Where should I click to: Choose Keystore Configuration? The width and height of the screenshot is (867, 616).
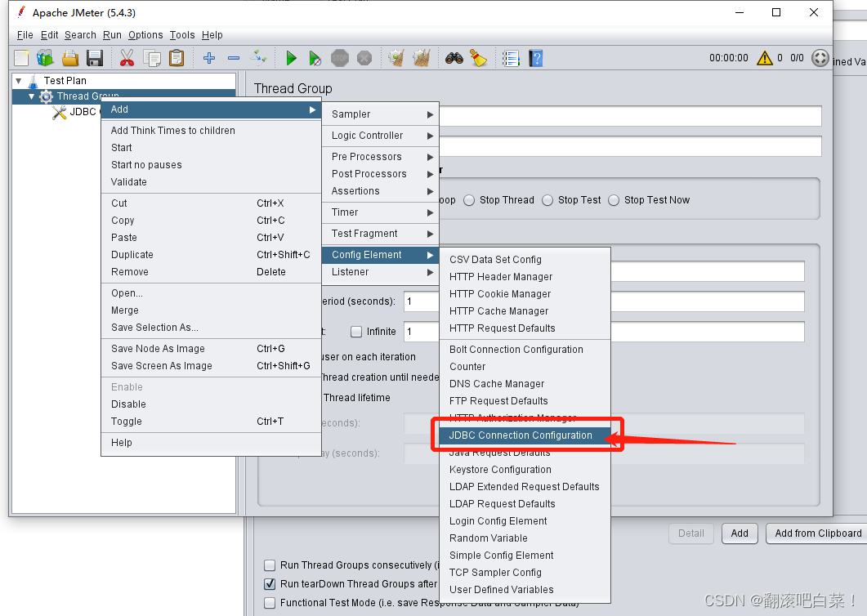(525, 470)
